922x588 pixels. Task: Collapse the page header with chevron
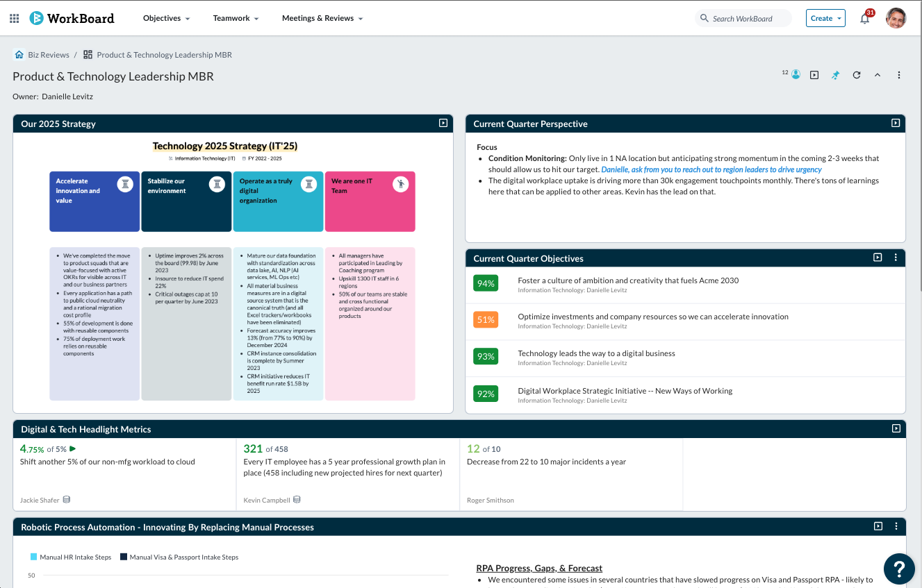point(877,75)
